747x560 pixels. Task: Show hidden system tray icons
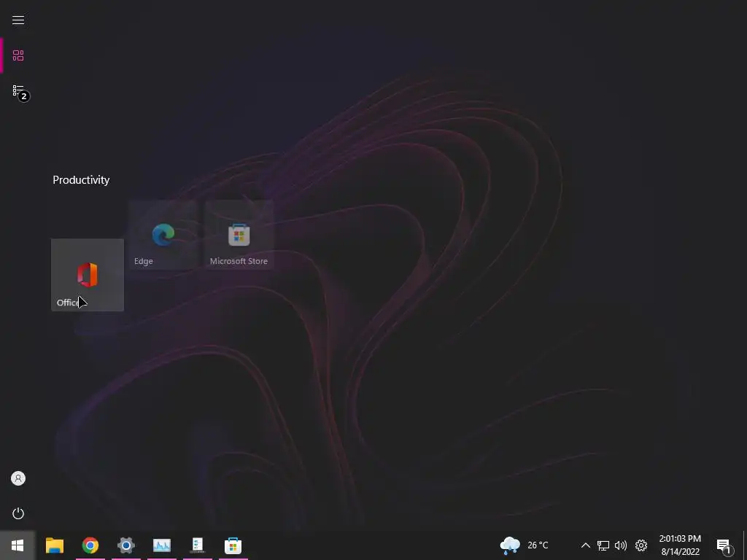click(586, 545)
